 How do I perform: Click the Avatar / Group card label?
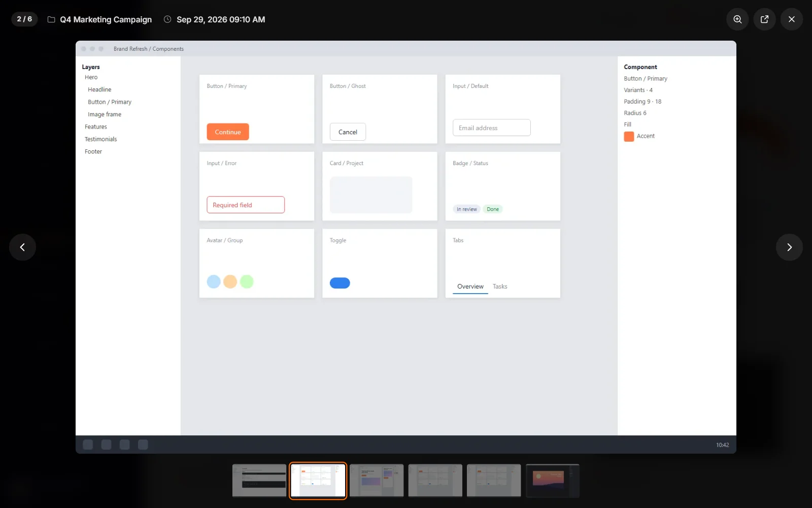[225, 241]
